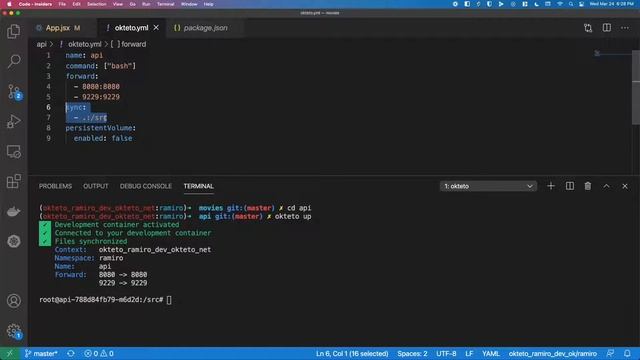Open the View menu
The width and height of the screenshot is (640, 360).
[x=118, y=4]
